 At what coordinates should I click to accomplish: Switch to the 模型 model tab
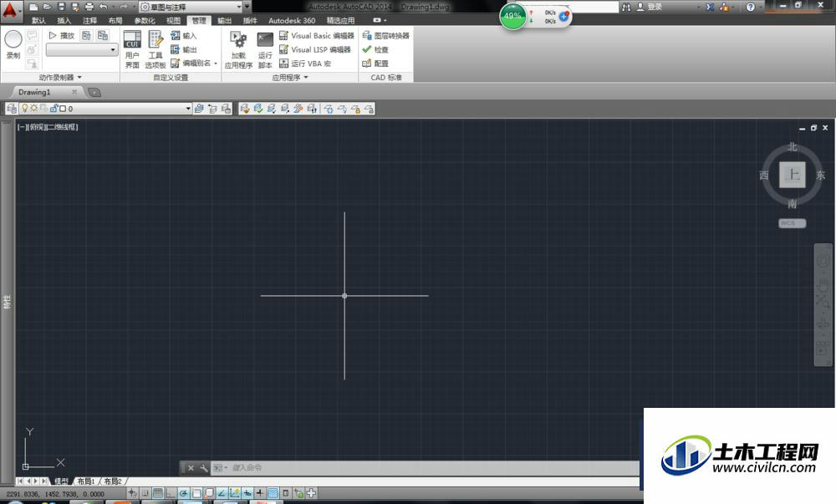click(61, 481)
